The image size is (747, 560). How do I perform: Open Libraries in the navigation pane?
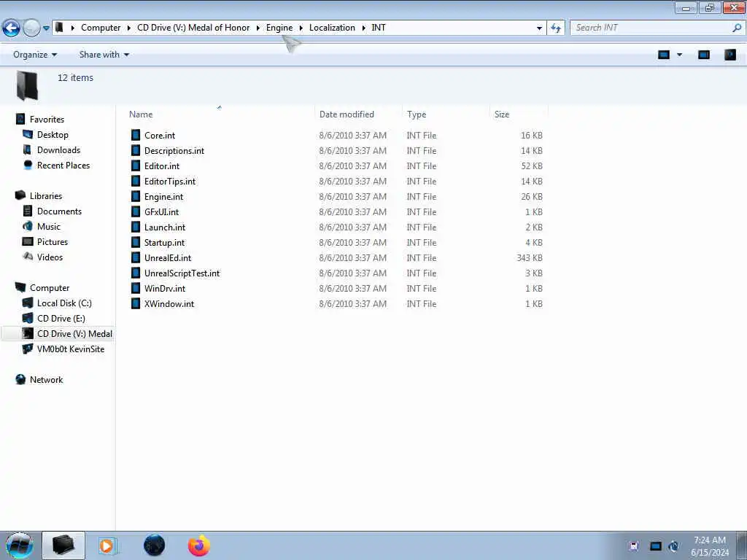click(46, 195)
